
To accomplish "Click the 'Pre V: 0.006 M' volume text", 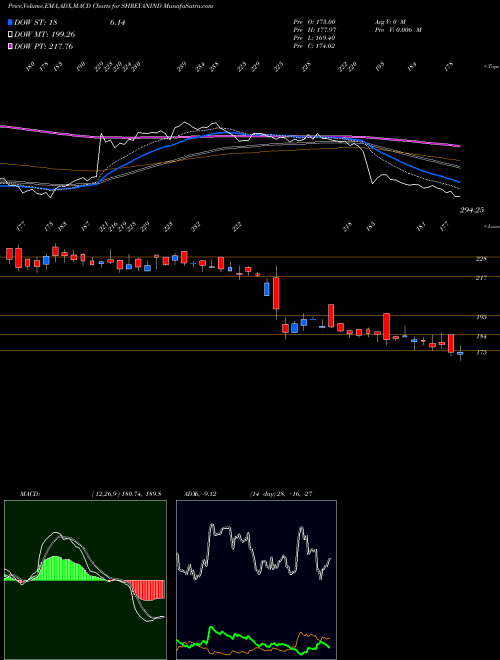I will [398, 30].
